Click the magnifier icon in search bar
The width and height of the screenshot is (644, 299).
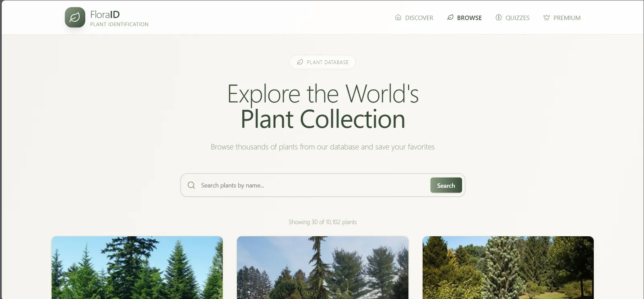192,185
